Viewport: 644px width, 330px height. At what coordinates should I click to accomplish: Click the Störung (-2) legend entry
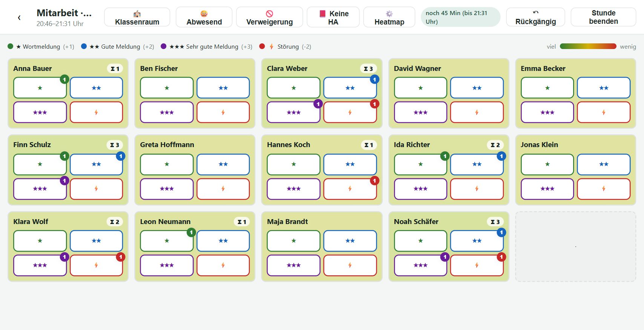click(285, 46)
